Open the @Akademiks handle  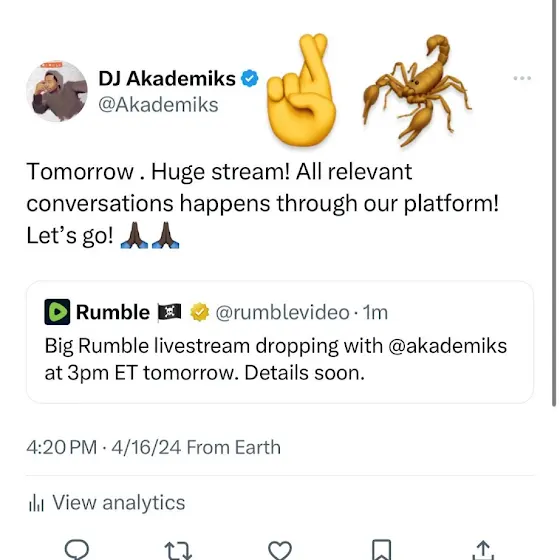[158, 105]
